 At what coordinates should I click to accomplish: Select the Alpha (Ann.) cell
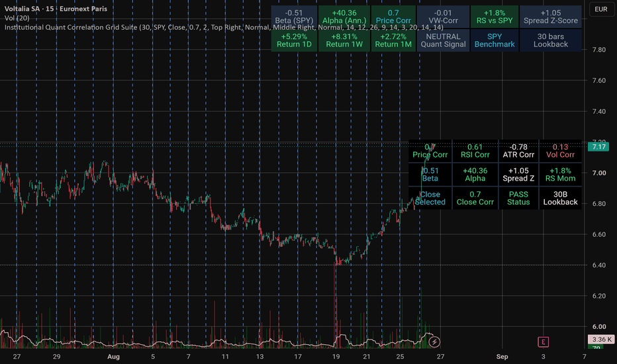point(344,17)
